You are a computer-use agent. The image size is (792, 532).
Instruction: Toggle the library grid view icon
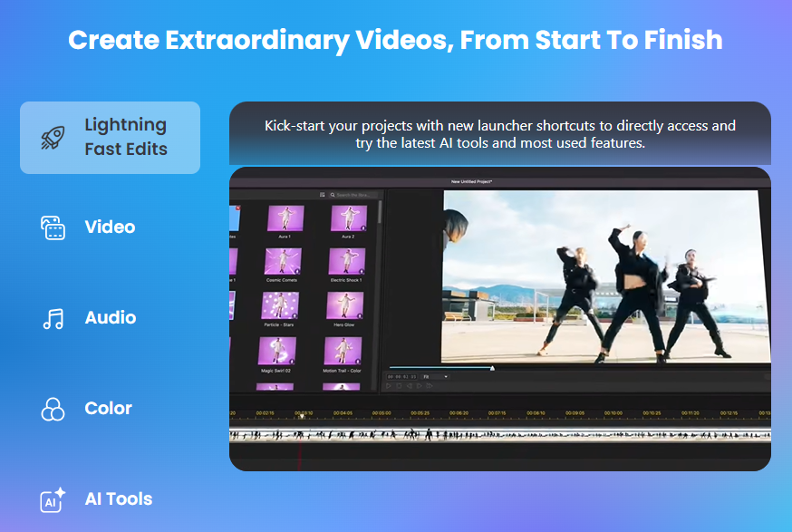323,195
